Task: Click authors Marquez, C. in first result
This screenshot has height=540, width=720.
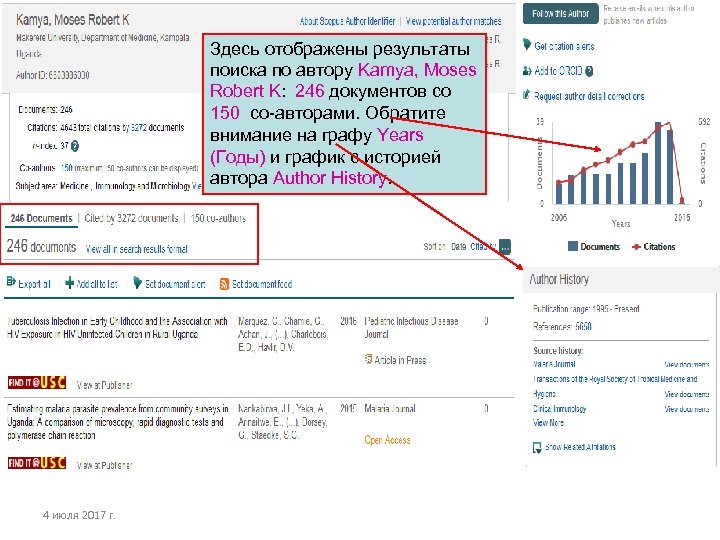Action: [259, 321]
